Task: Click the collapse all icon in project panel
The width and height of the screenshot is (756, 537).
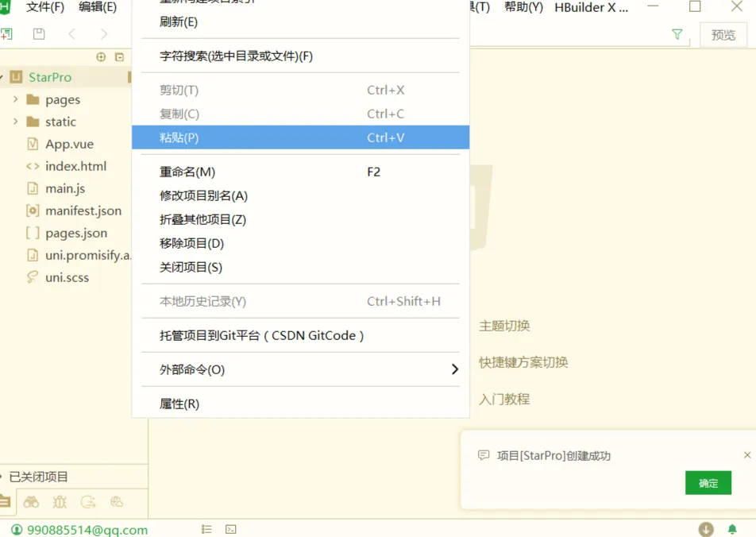Action: 120,57
